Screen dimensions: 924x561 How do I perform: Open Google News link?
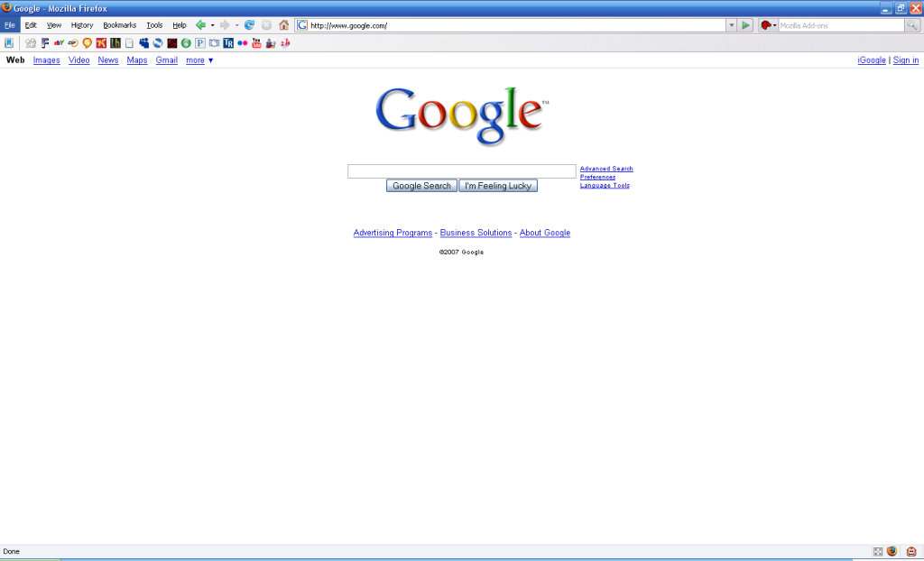tap(108, 60)
